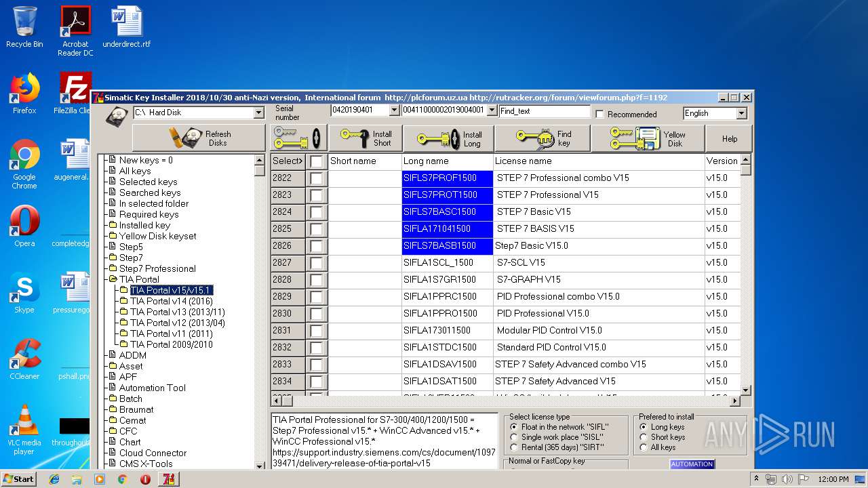This screenshot has height=488, width=868.
Task: Open the serial number 0420190401 dropdown
Action: coord(395,110)
